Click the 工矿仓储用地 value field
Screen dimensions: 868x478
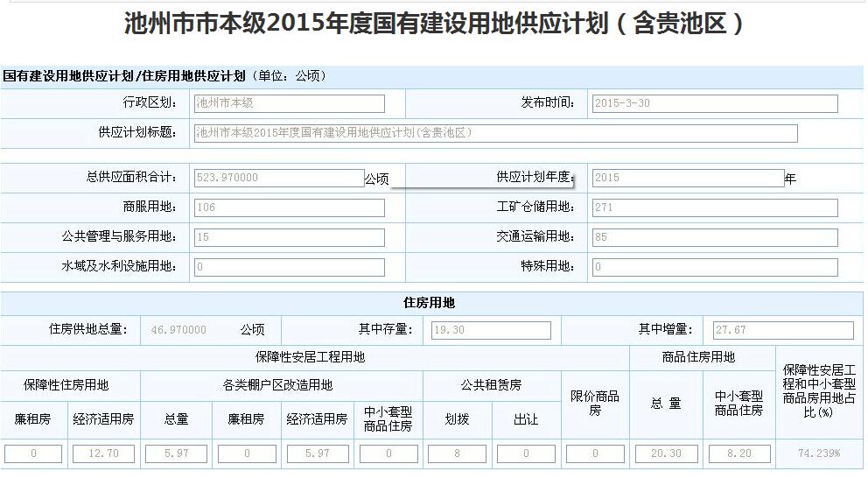coord(714,207)
